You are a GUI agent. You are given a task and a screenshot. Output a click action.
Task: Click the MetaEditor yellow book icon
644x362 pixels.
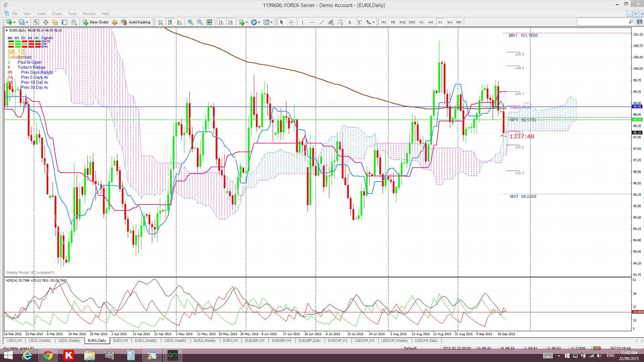point(115,22)
